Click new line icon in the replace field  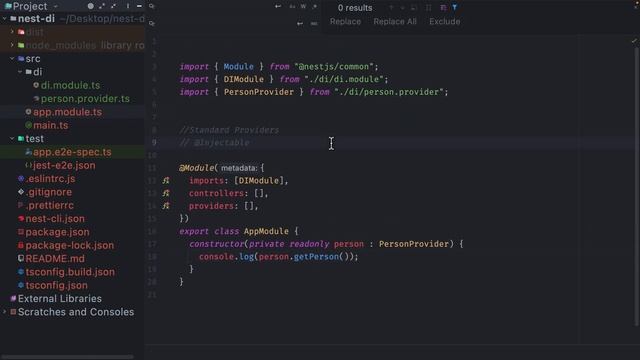coord(300,24)
